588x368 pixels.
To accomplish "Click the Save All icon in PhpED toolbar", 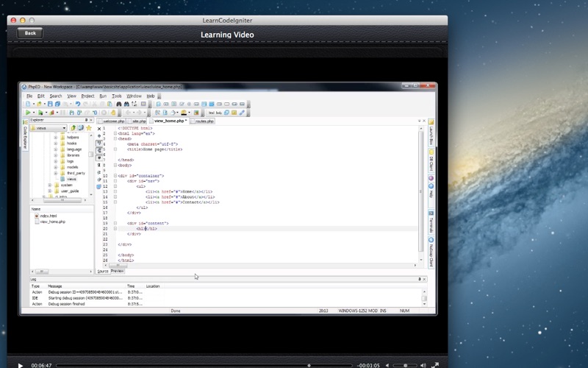I will click(57, 104).
